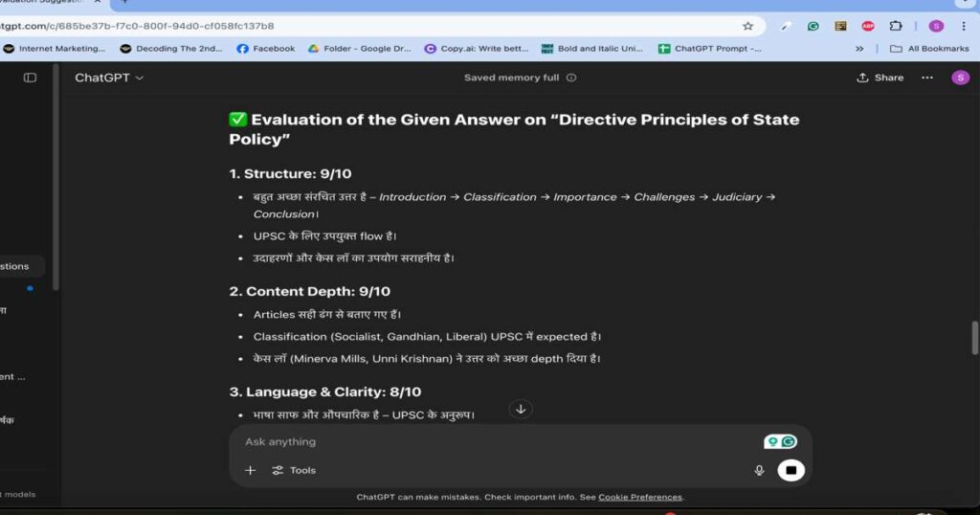Screen dimensions: 980x515
Task: Open the Decoding The 2nd bookmark
Action: coord(171,48)
